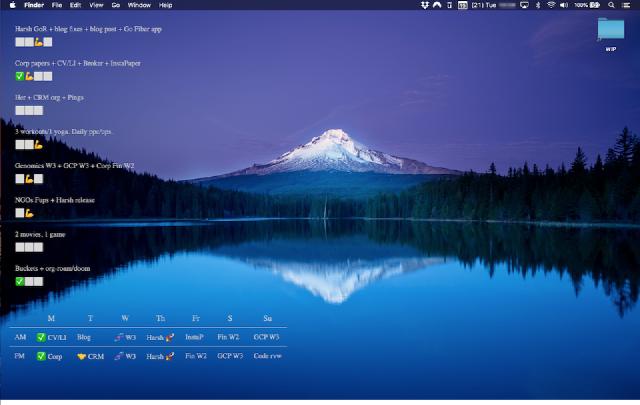This screenshot has height=405, width=640.
Task: Open the volume control in the menu bar
Action: pyautogui.click(x=564, y=5)
